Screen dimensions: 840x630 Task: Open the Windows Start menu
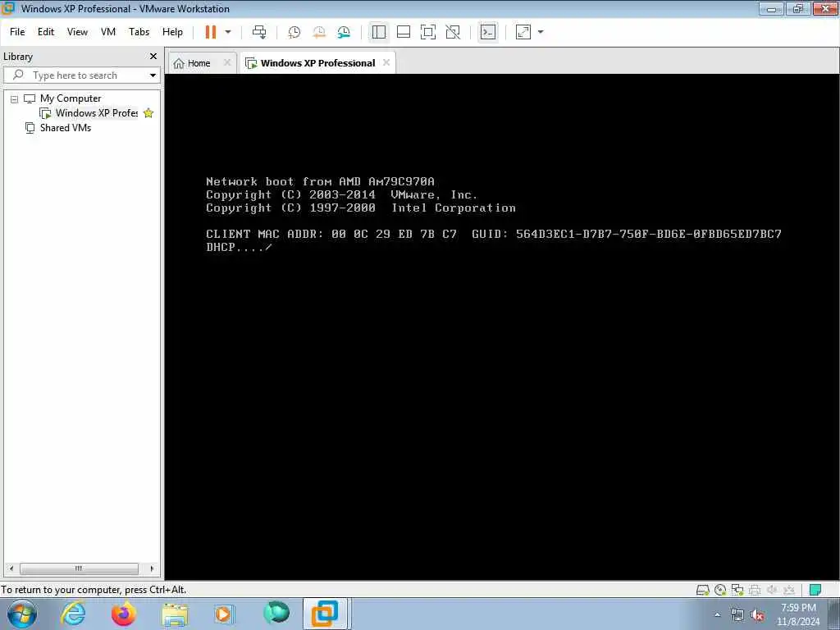[22, 614]
